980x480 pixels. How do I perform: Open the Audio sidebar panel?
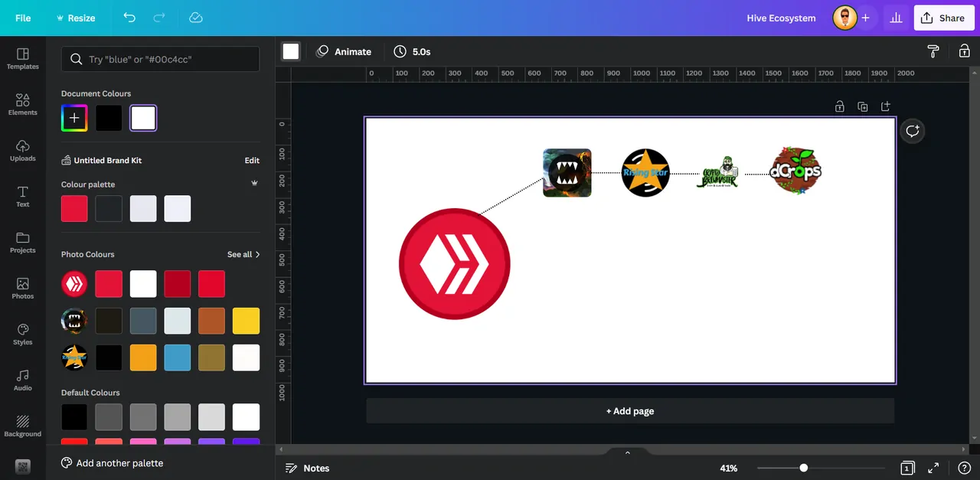23,380
